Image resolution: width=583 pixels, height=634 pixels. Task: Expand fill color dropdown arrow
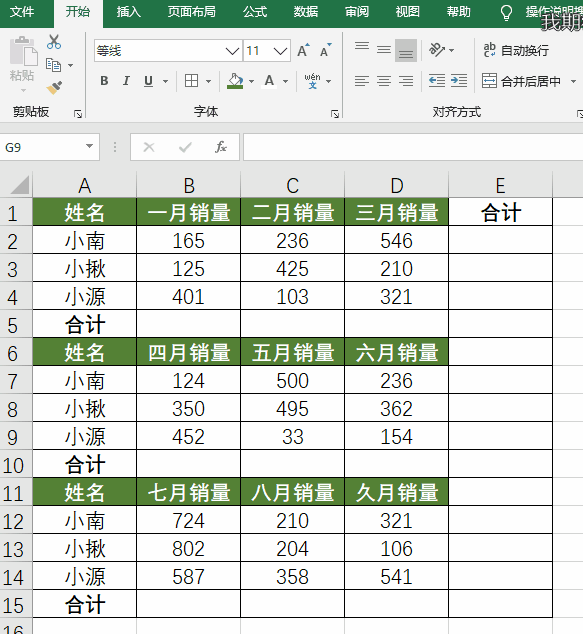pyautogui.click(x=251, y=81)
